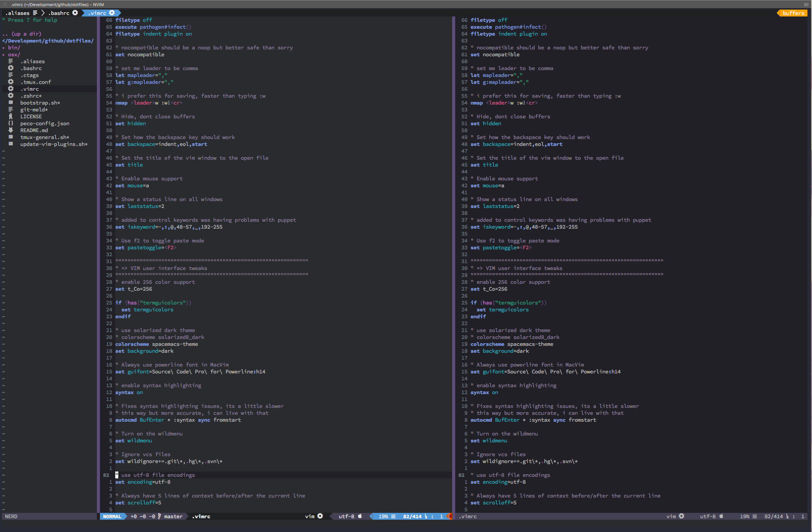Click the git branch icon before master

tap(160, 516)
